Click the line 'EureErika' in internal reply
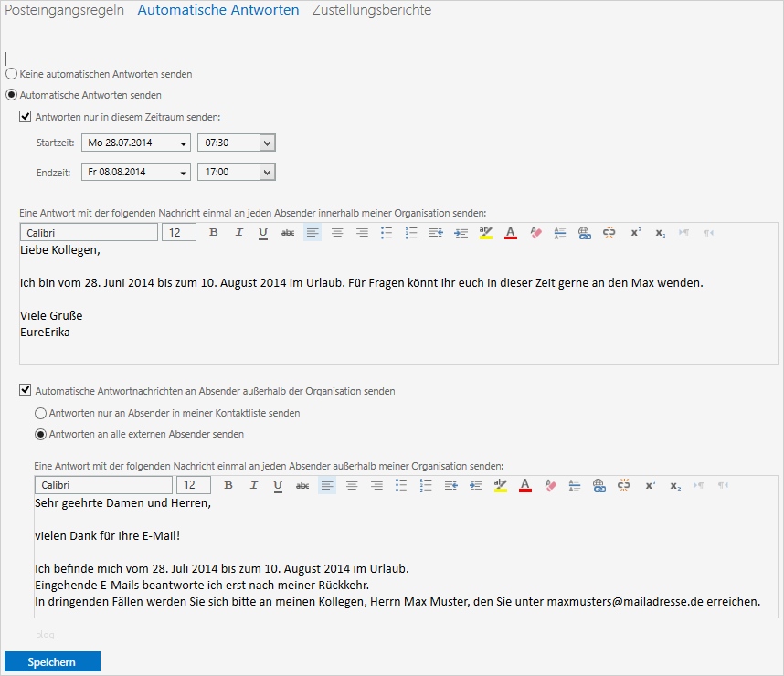The height and width of the screenshot is (676, 784). click(x=45, y=332)
